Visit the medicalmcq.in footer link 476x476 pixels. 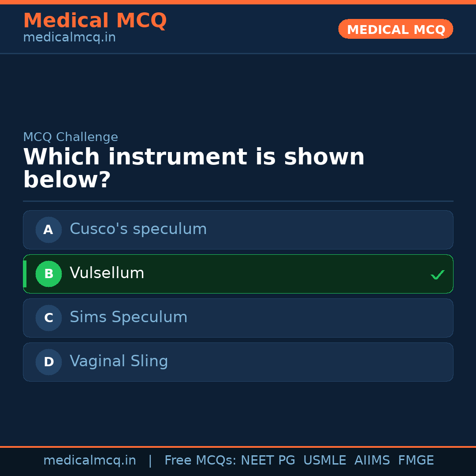90,460
